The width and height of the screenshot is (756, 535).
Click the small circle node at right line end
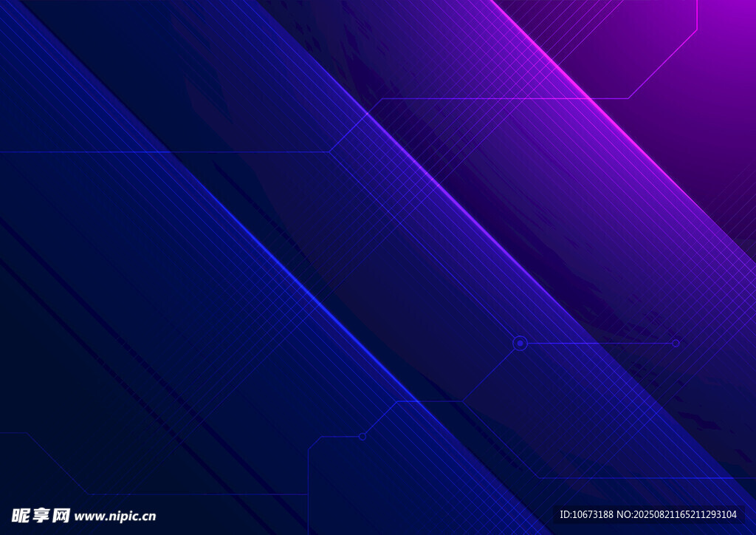point(675,343)
